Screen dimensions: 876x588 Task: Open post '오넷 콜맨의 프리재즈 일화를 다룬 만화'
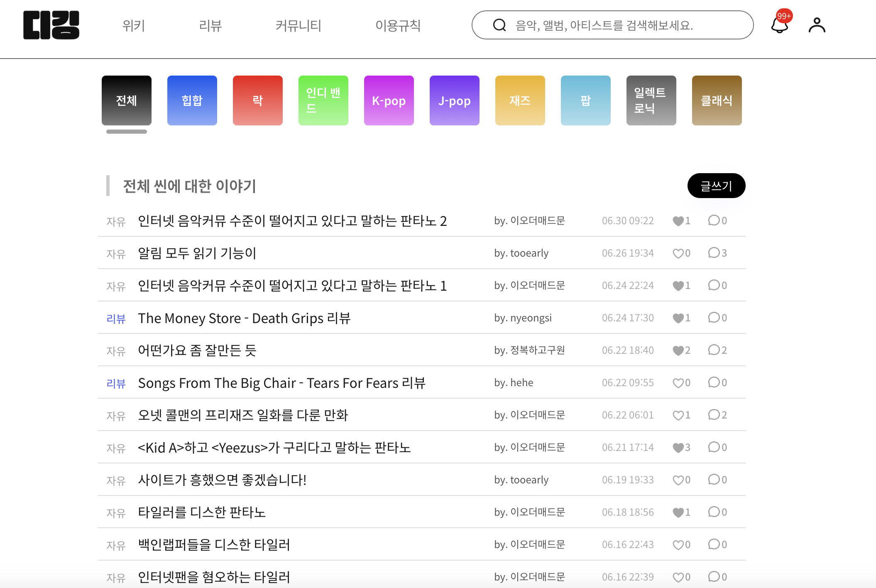click(243, 415)
